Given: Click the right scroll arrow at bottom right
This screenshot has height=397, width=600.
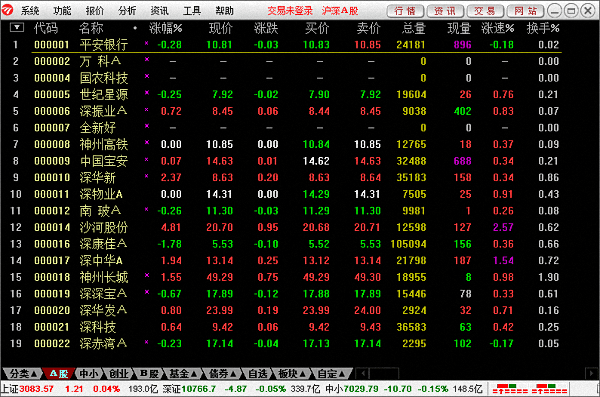Looking at the screenshot, I should coord(591,373).
